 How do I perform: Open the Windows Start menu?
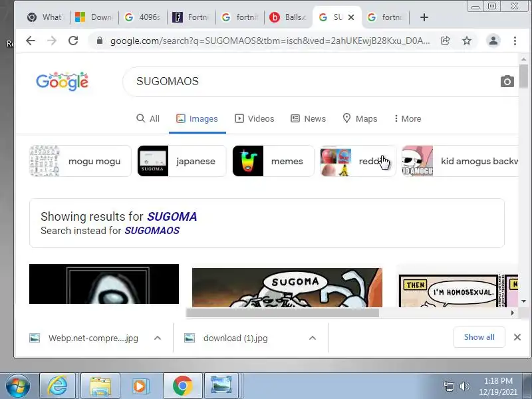point(18,386)
